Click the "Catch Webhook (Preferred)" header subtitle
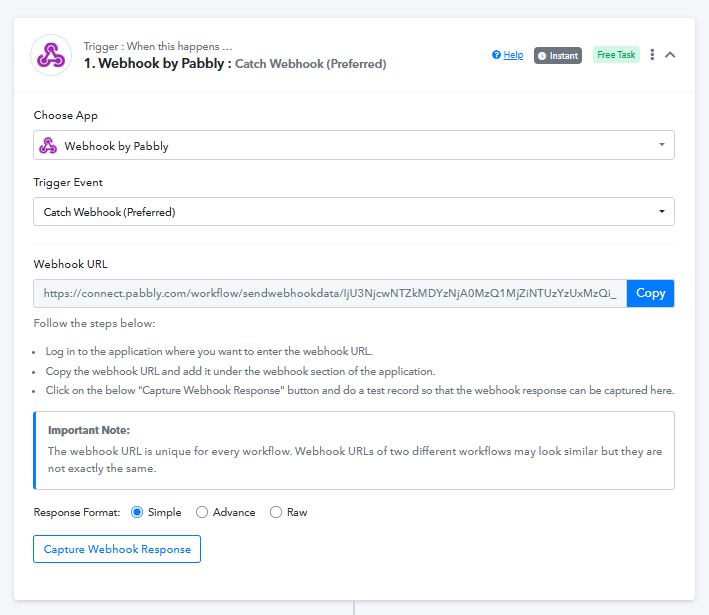Image resolution: width=709 pixels, height=615 pixels. point(311,64)
